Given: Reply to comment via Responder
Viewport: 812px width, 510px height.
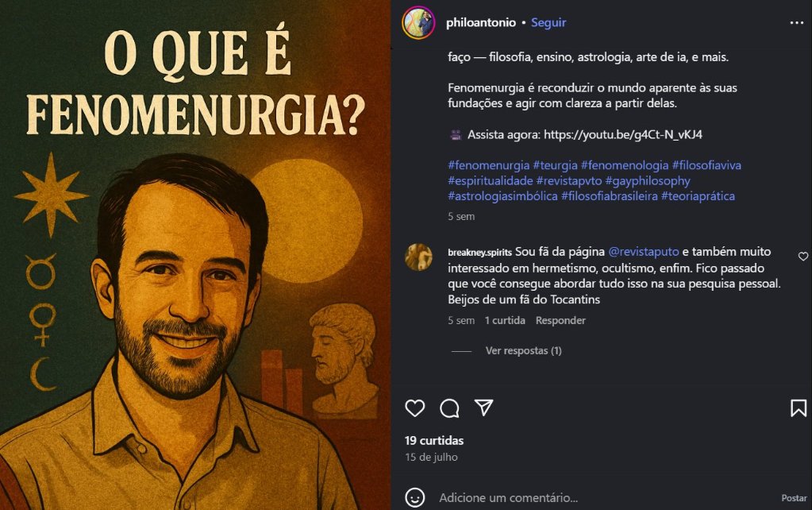Looking at the screenshot, I should coord(560,321).
